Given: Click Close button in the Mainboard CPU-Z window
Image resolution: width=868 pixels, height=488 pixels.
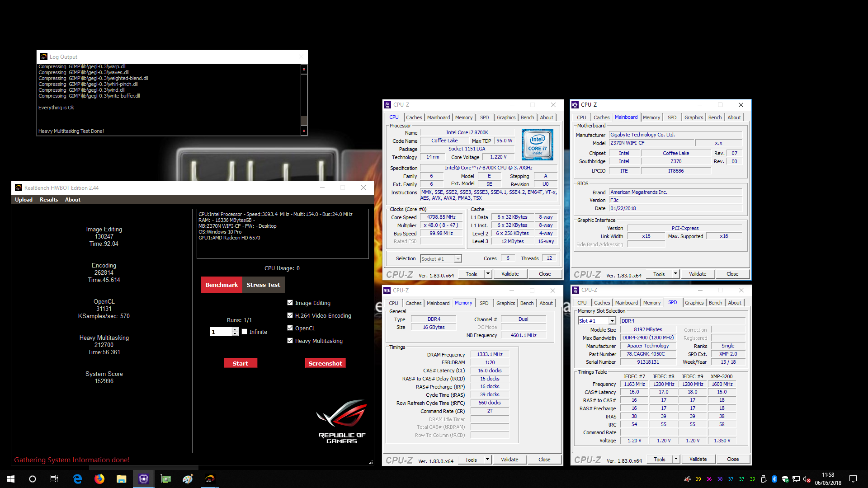Looking at the screenshot, I should click(x=732, y=274).
